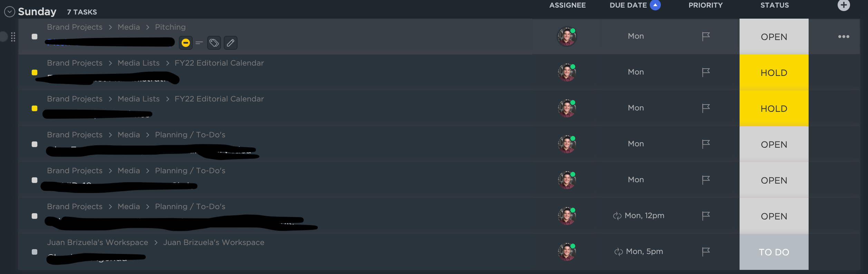The height and width of the screenshot is (274, 868).
Task: Sort by the Assignee column header
Action: pyautogui.click(x=567, y=5)
